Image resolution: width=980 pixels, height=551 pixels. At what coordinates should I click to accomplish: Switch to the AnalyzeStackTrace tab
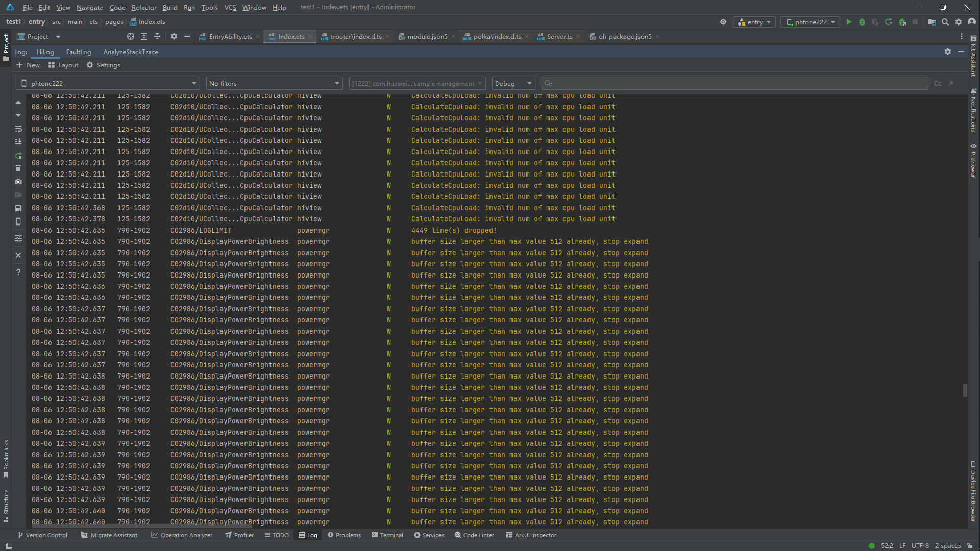tap(131, 52)
